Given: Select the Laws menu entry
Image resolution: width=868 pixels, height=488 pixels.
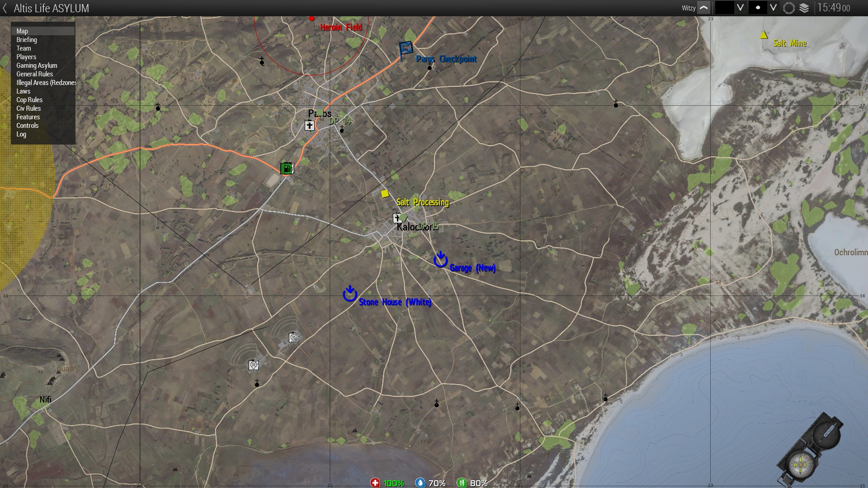Looking at the screenshot, I should tap(43, 91).
